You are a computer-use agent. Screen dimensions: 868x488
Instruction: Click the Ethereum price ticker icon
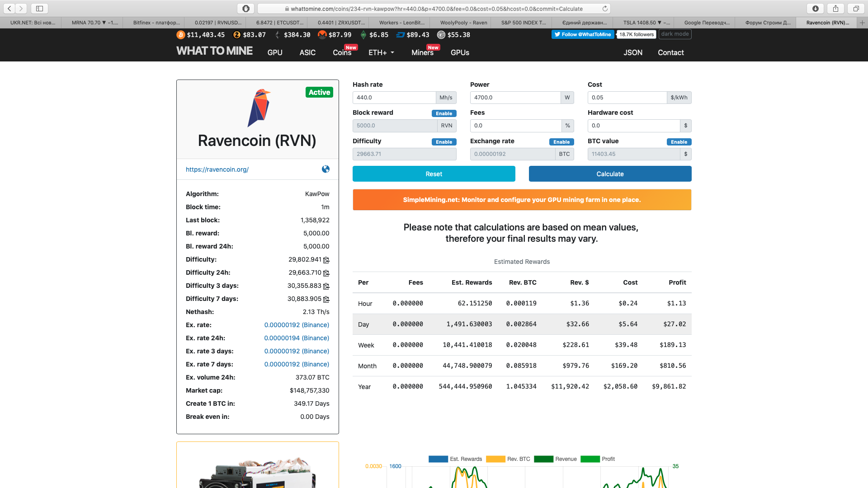pos(278,35)
